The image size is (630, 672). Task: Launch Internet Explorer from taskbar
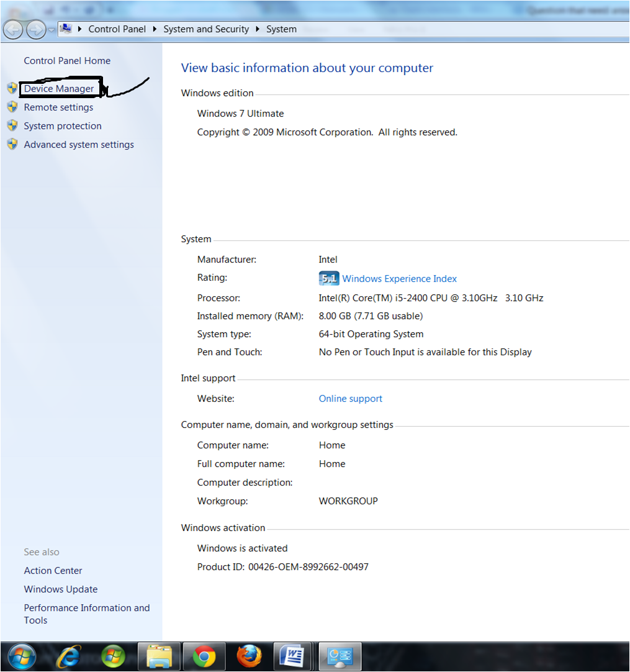tap(68, 656)
